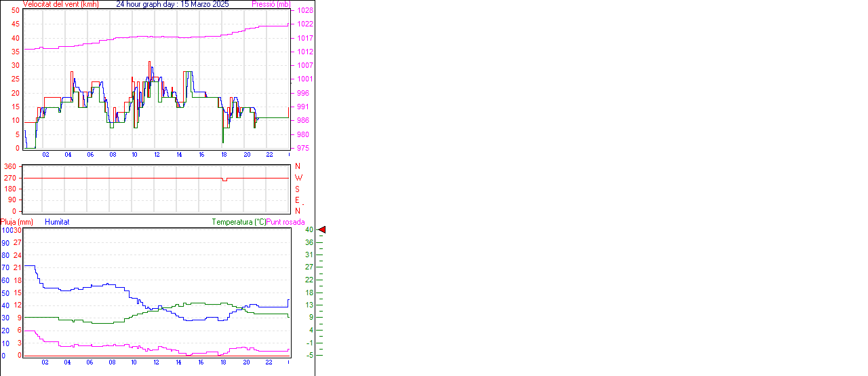Screen dimensions: 868x376
Task: Click the '24 hour graph day' title
Action: click(172, 4)
